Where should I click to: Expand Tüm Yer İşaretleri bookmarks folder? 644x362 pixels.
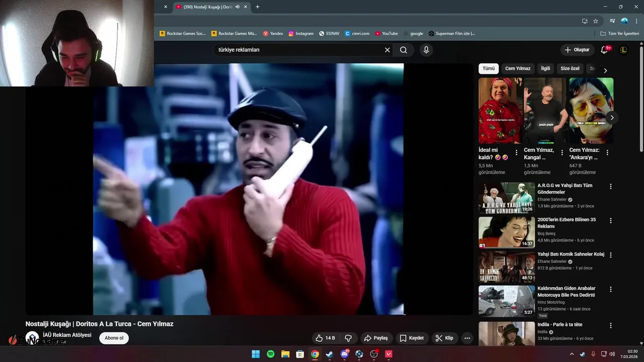tap(620, 34)
